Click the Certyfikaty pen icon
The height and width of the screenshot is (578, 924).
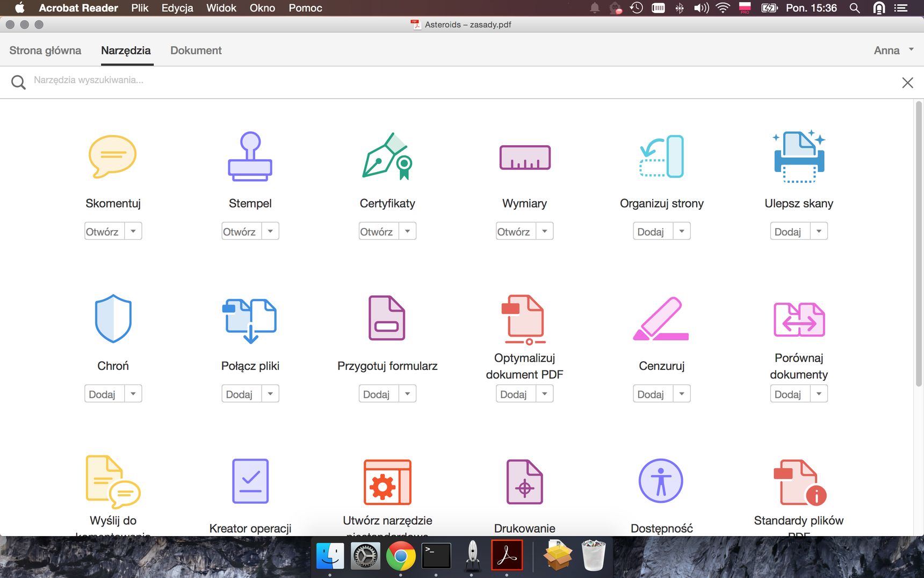[x=387, y=156]
